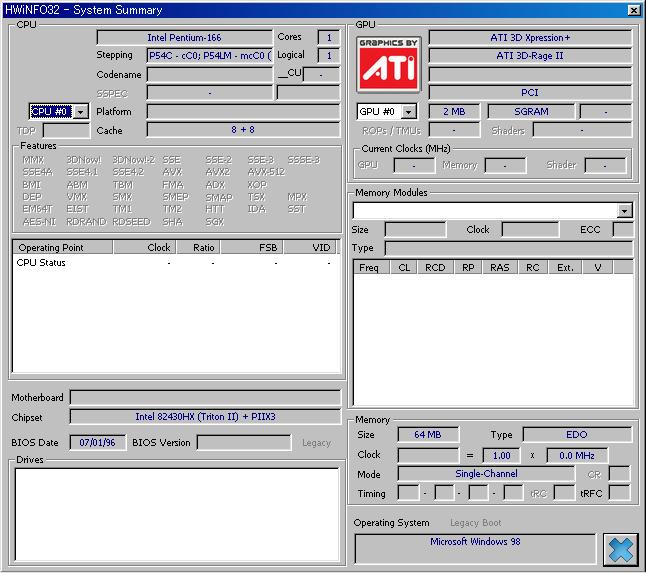
Task: Click the Clock column header in CPU table
Action: click(145, 248)
